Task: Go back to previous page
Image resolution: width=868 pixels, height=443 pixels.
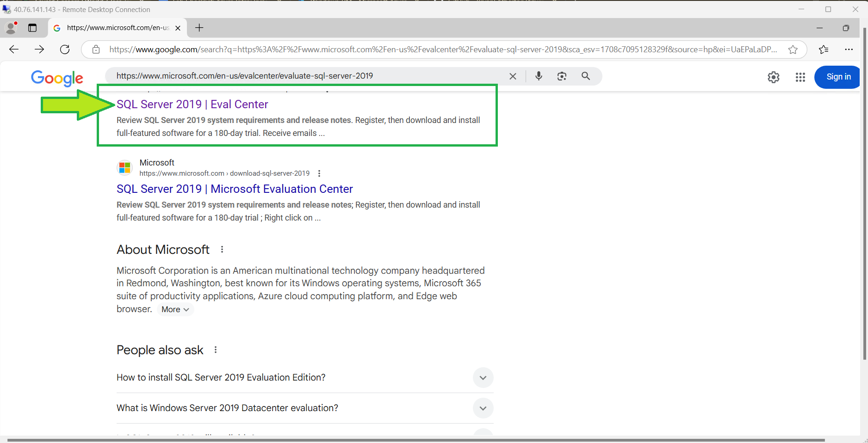Action: tap(14, 49)
